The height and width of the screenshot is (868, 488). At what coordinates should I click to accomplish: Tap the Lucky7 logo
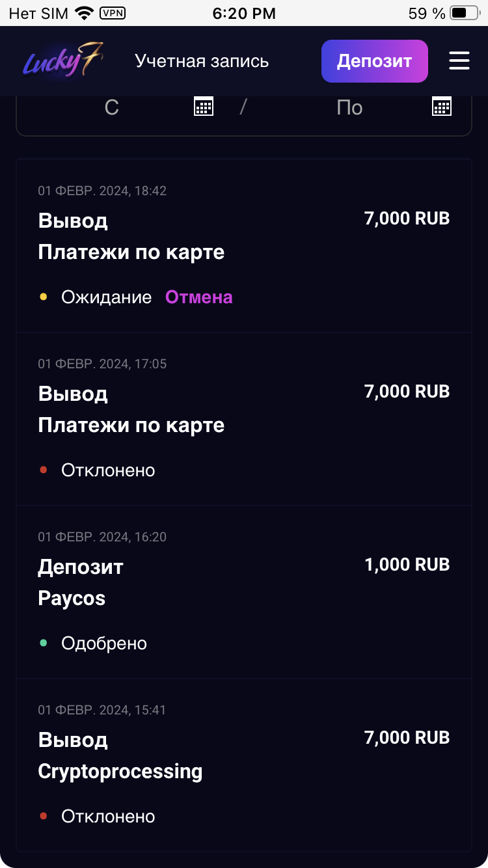pyautogui.click(x=63, y=61)
